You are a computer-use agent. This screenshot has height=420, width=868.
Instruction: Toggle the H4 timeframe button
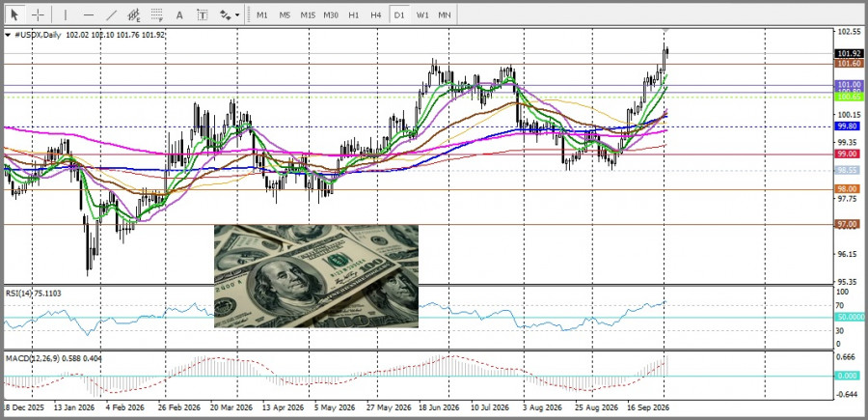376,14
